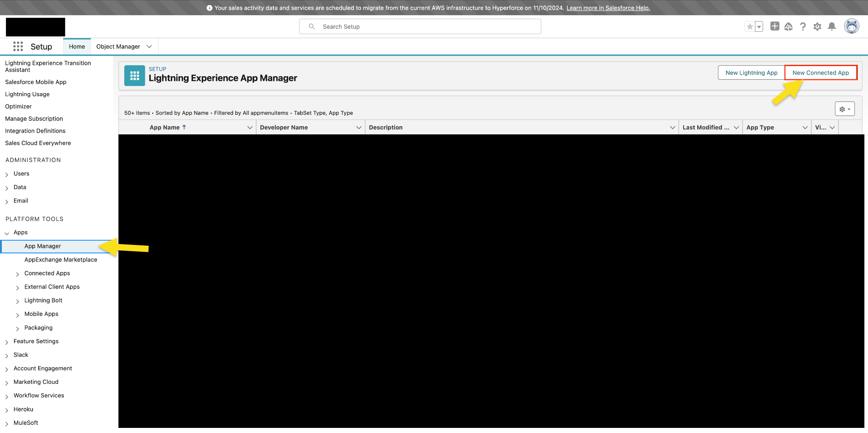Open the setup gear icon in header

coord(818,27)
